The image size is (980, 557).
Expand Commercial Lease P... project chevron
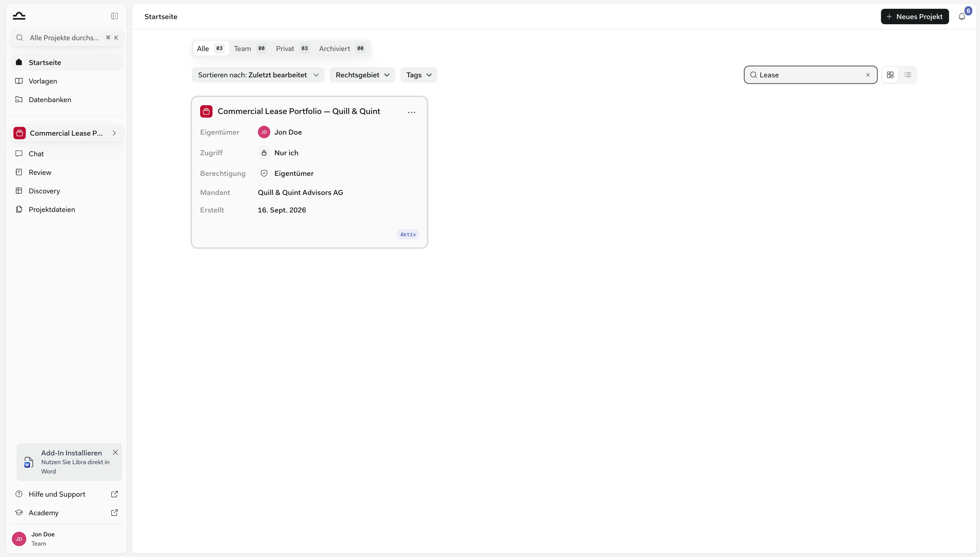point(114,133)
